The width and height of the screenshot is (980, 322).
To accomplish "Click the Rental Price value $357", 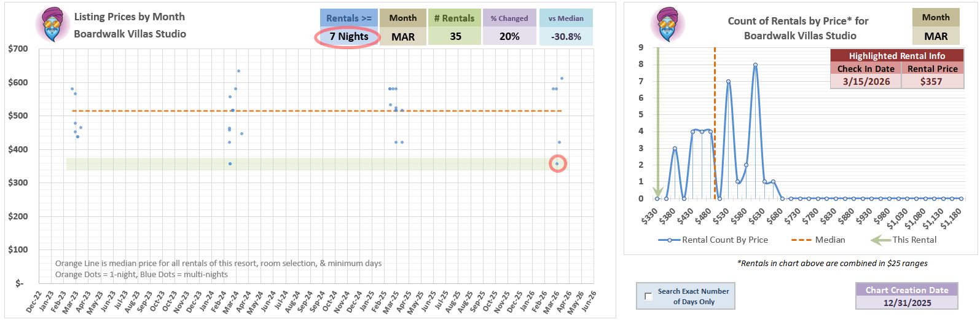I will click(931, 82).
